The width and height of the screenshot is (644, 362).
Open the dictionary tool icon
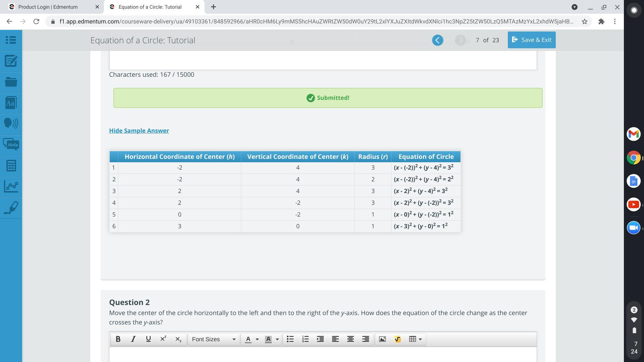click(11, 103)
